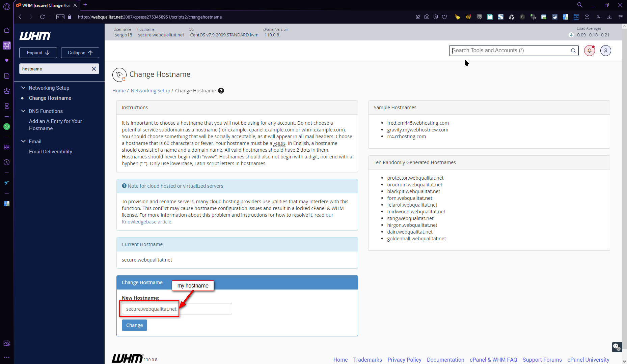The height and width of the screenshot is (364, 627).
Task: Open cPanel & WHM FAQ footer link
Action: (493, 360)
